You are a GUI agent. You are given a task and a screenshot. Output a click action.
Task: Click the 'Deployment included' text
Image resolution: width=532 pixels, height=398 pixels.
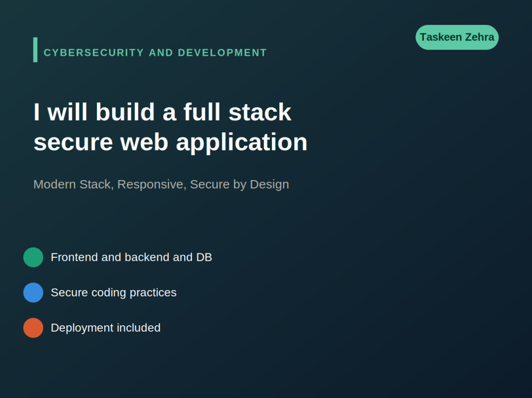[x=105, y=328]
